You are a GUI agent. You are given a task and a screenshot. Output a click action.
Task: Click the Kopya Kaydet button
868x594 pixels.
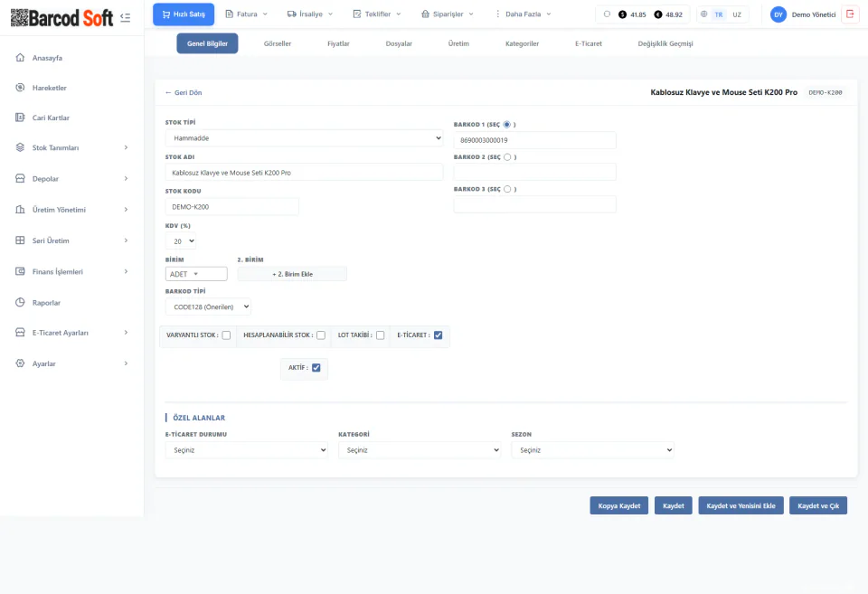618,505
